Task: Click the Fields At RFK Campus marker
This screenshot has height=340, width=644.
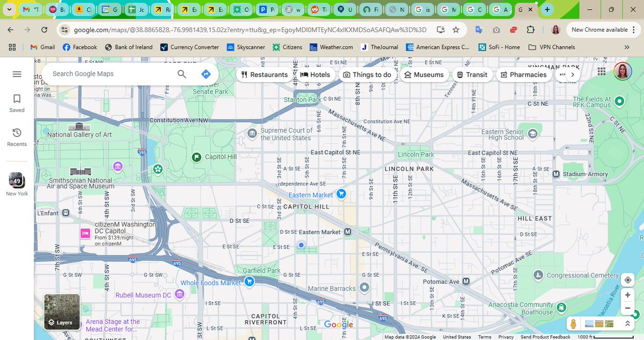Action: 619,101
